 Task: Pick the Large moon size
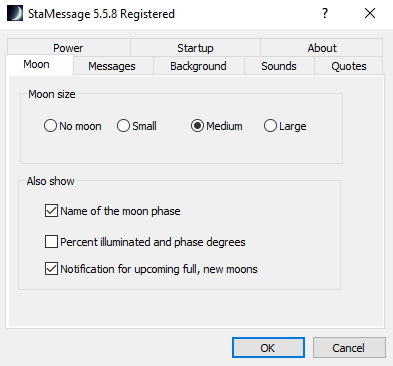click(x=285, y=126)
